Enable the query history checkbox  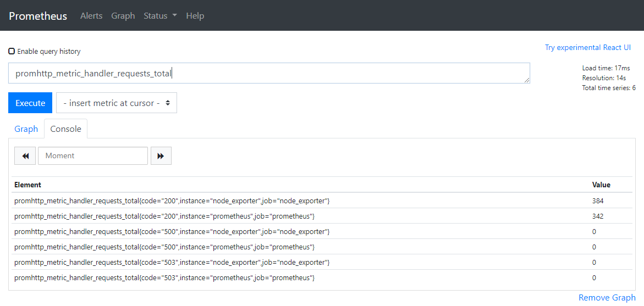[12, 51]
